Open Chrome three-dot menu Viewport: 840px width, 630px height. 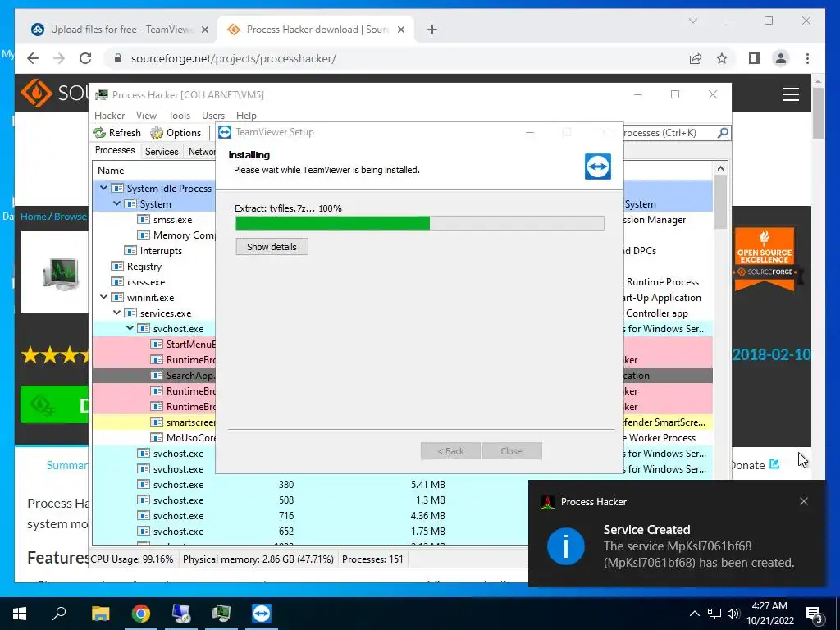coord(807,58)
